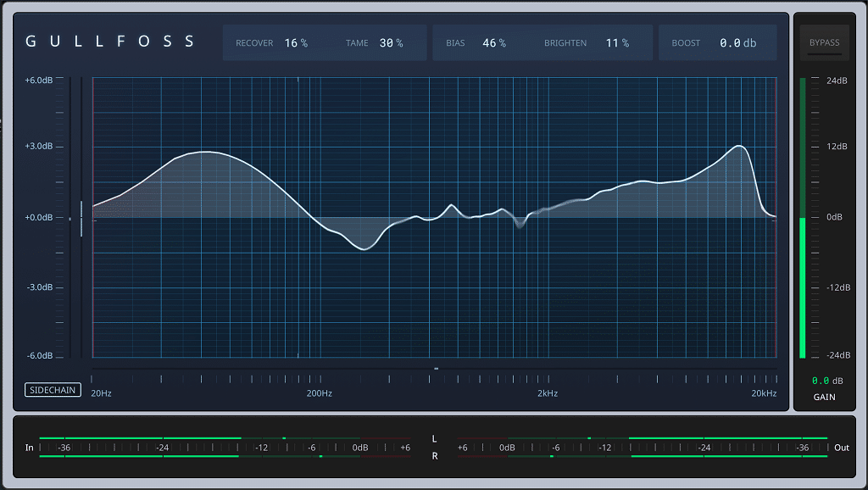Click the 200Hz frequency axis label

(x=320, y=393)
